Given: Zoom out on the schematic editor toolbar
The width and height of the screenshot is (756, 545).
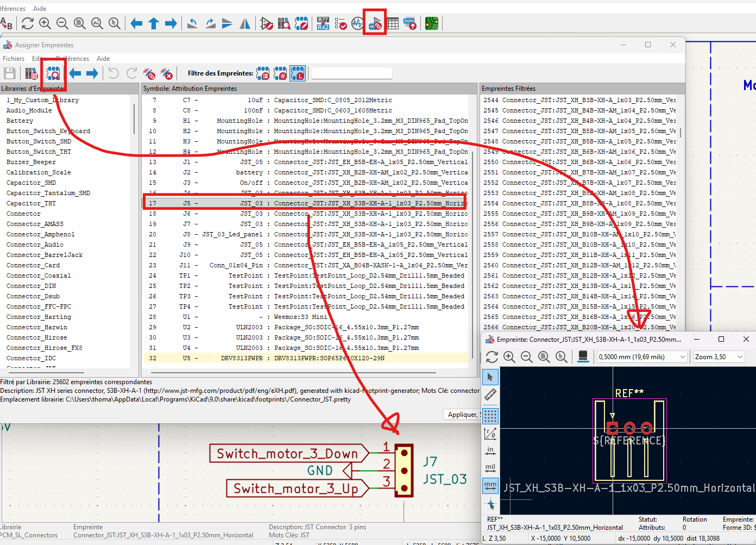Looking at the screenshot, I should (x=62, y=23).
